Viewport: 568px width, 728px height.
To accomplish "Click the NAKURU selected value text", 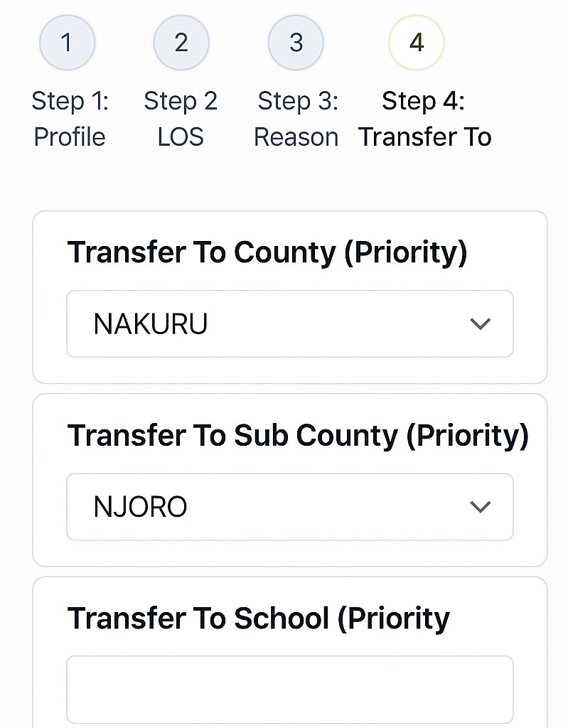I will pos(151,323).
